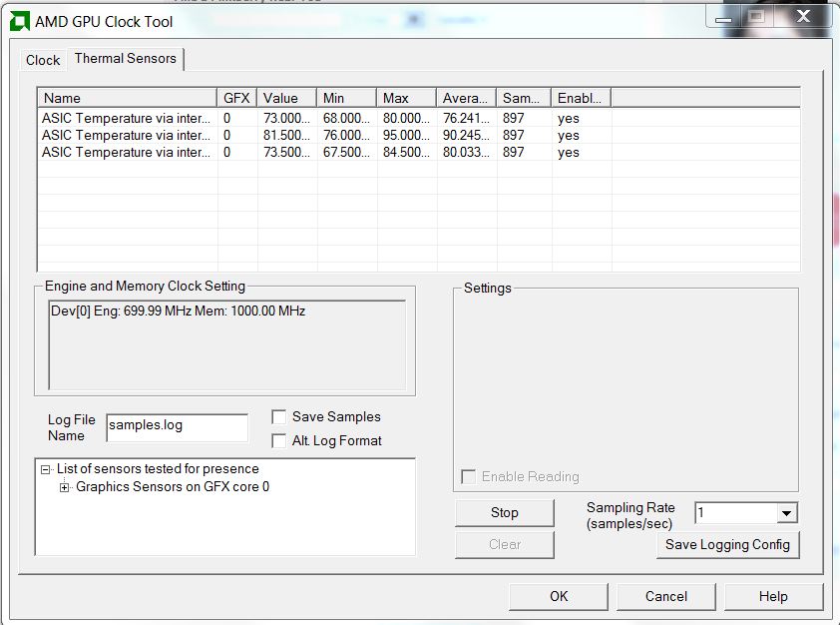The width and height of the screenshot is (840, 625).
Task: Click the 80.033 Average cell
Action: tap(466, 152)
